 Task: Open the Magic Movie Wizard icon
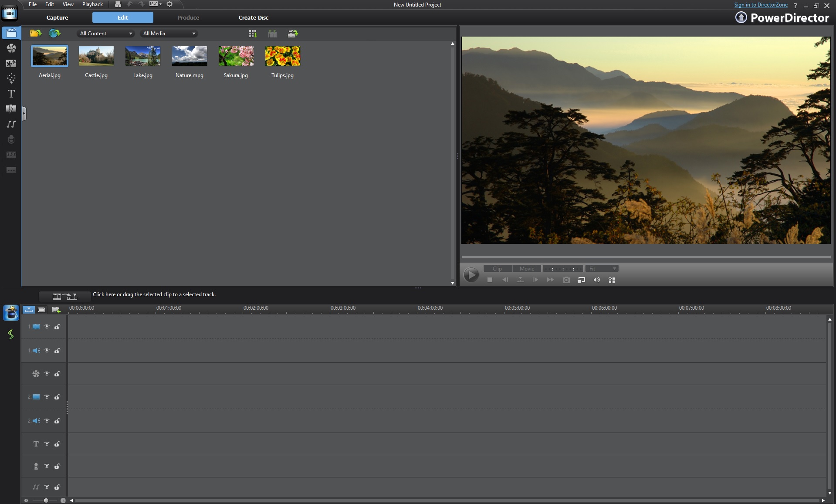pyautogui.click(x=11, y=313)
